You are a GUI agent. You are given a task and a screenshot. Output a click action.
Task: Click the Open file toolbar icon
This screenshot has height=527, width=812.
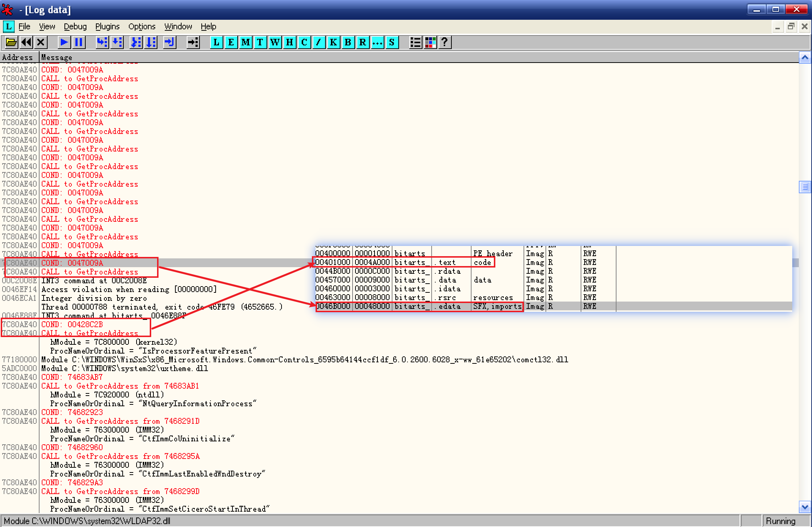click(x=11, y=42)
